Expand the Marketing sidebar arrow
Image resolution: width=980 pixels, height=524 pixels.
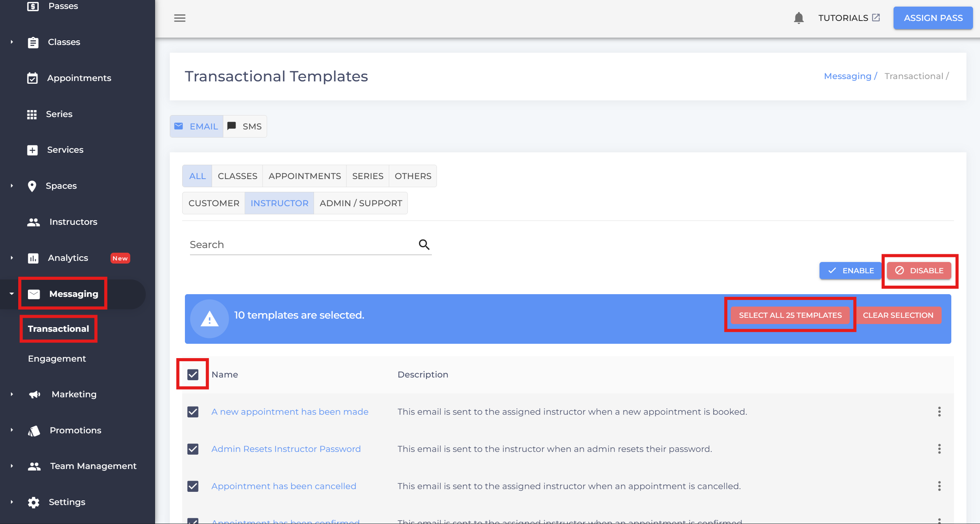click(12, 394)
